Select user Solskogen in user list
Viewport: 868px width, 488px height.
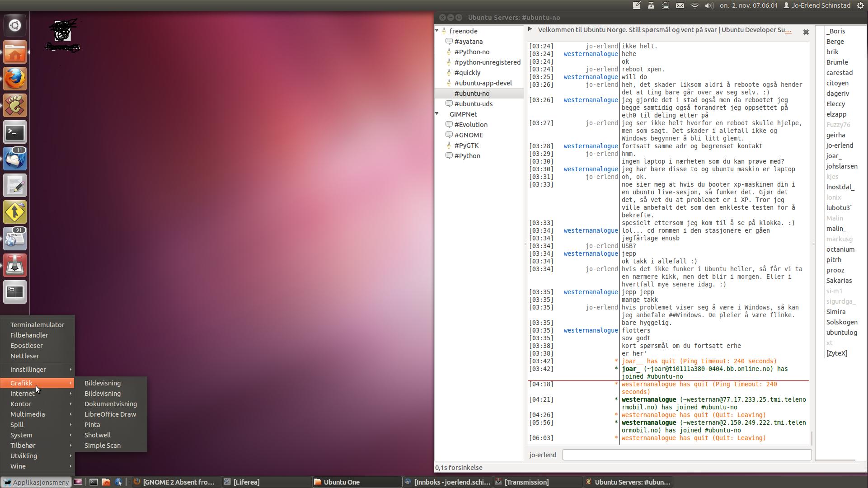coord(842,322)
